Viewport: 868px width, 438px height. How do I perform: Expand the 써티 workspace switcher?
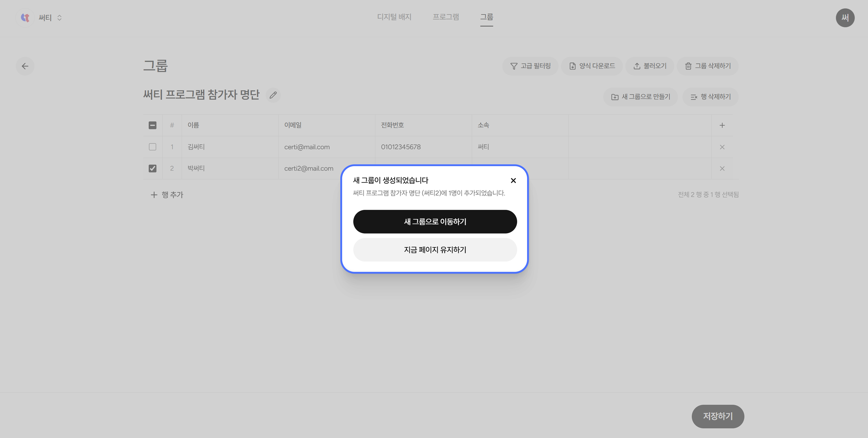[x=59, y=18]
